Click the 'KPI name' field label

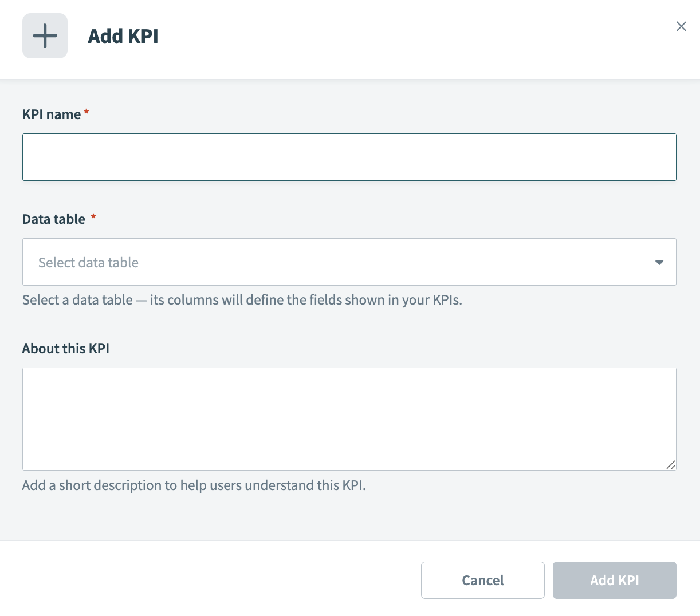click(x=52, y=114)
